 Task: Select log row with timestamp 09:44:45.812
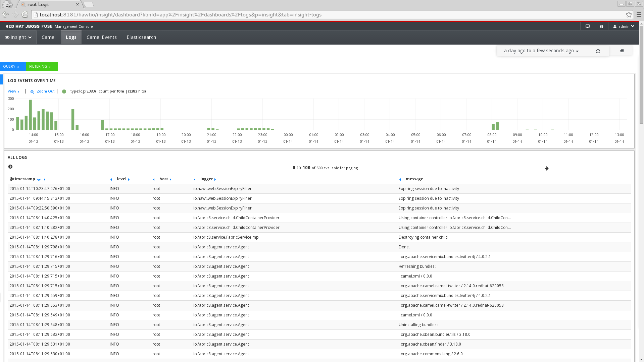pyautogui.click(x=319, y=198)
